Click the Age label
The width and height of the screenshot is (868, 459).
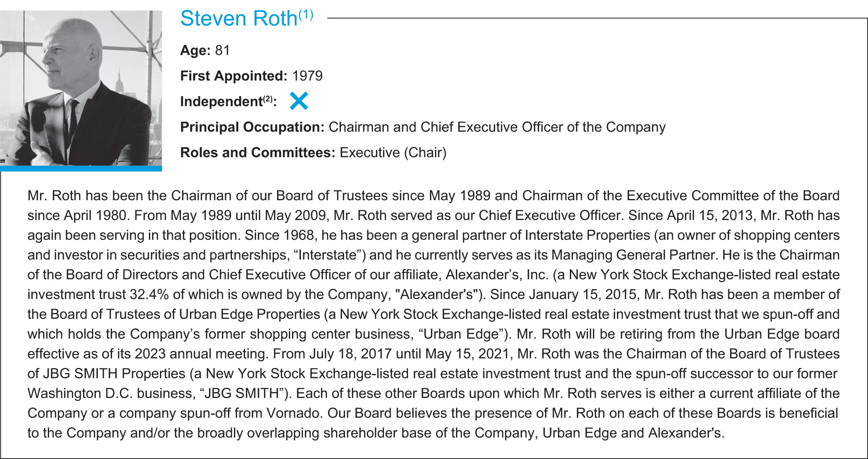click(195, 50)
